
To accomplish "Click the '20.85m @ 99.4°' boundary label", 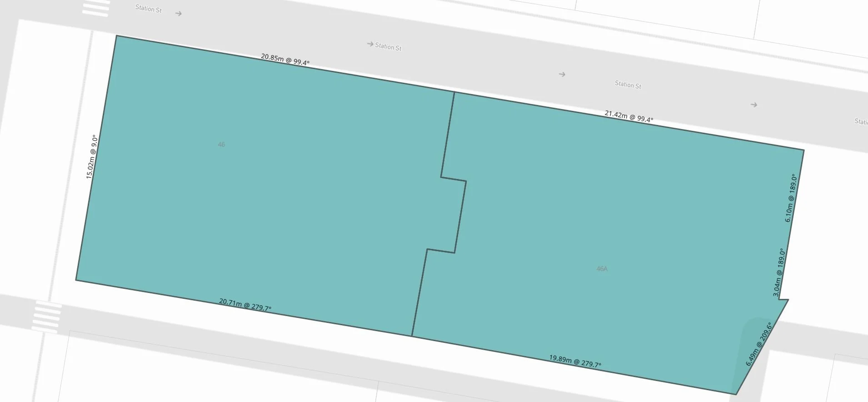I will (x=285, y=60).
